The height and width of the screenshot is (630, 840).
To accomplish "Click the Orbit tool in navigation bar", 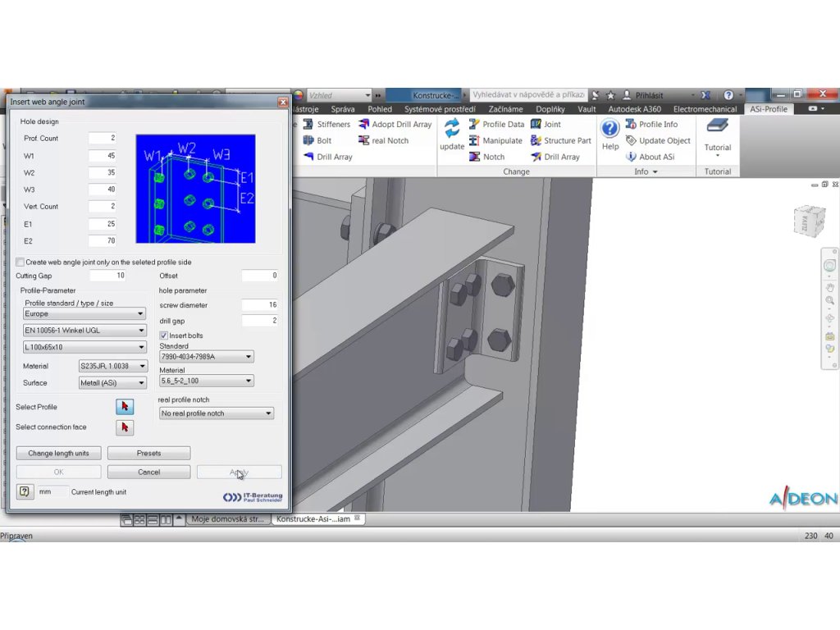I will pos(830,319).
